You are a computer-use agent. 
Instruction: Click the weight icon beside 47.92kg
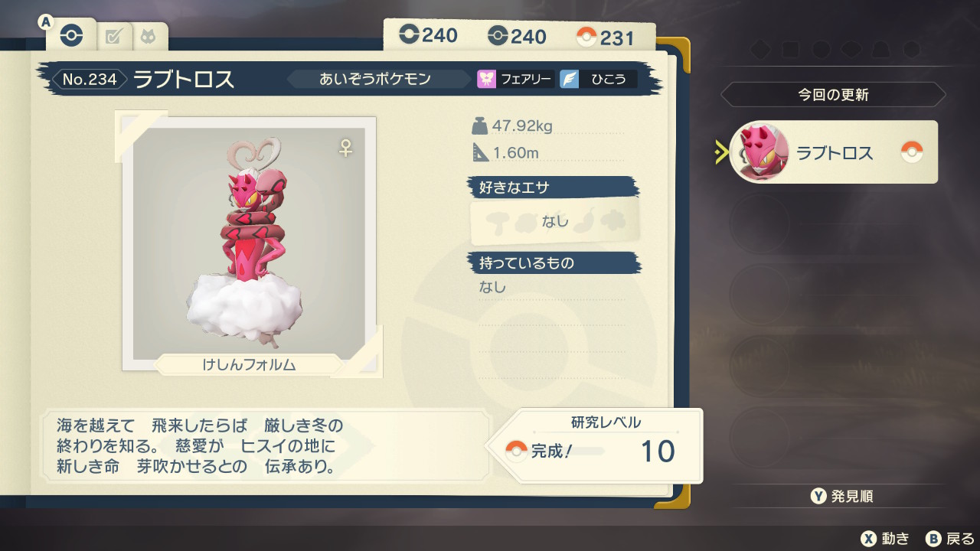[479, 126]
